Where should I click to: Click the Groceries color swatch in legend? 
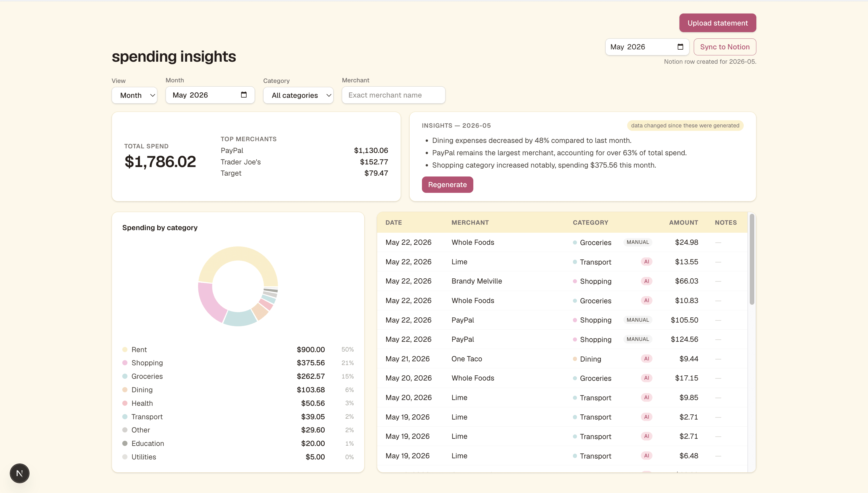125,376
